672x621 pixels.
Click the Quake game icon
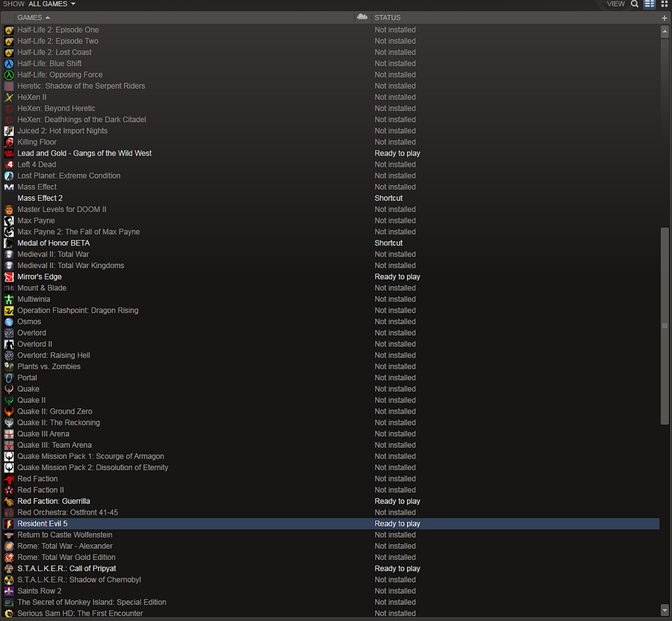pos(9,389)
